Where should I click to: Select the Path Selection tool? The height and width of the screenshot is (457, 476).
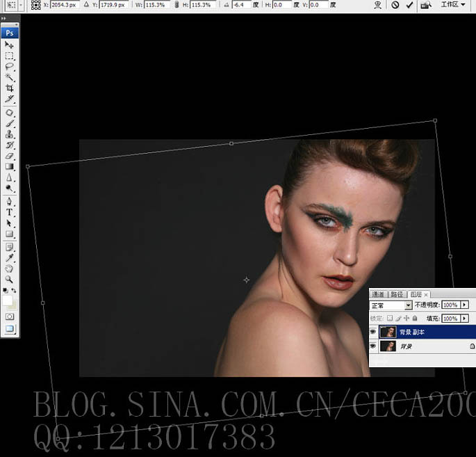pos(9,223)
